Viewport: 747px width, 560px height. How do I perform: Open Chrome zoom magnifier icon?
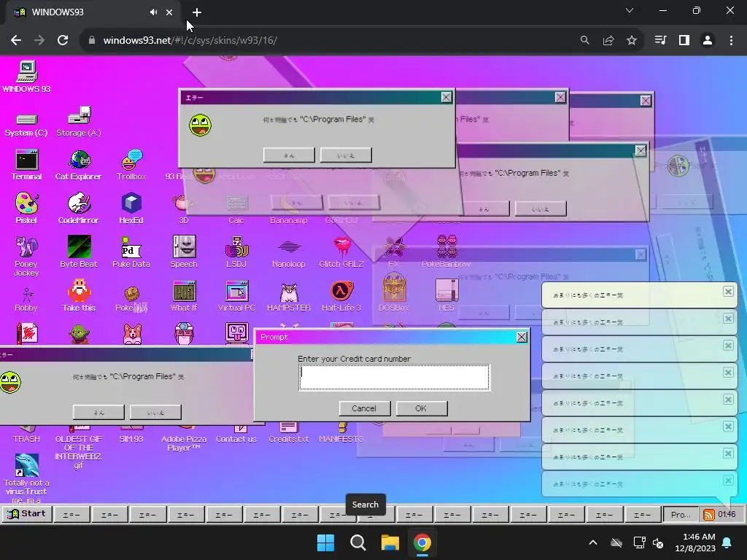pos(584,41)
